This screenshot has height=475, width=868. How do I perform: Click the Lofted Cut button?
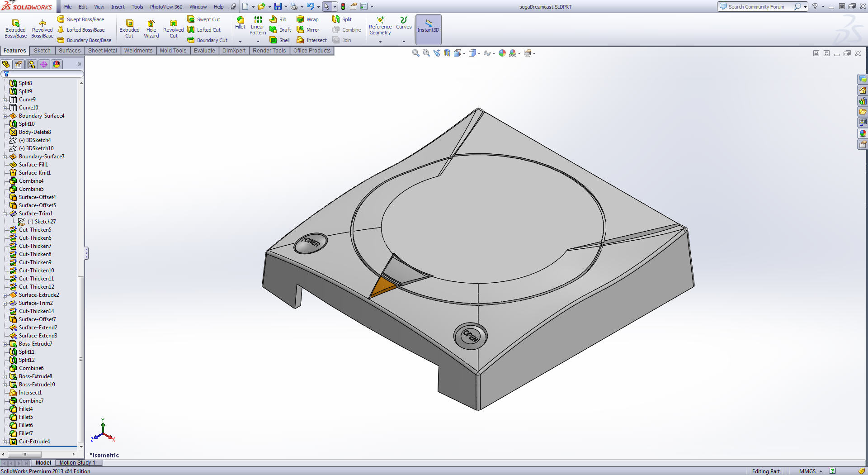[x=204, y=30]
